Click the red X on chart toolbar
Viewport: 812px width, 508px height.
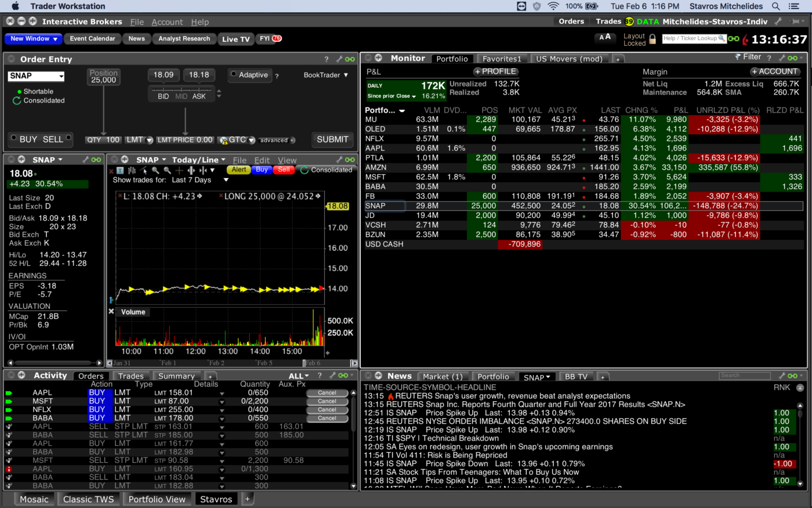coord(111,171)
